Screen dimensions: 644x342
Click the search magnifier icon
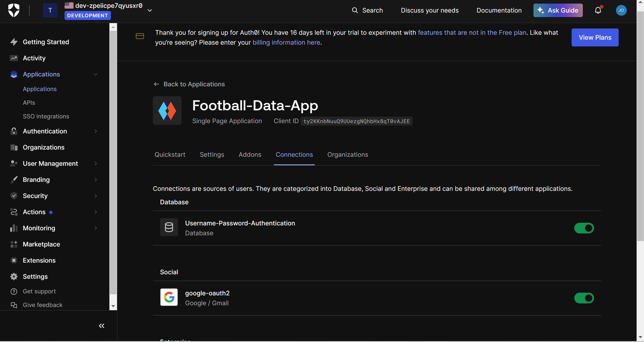tap(354, 10)
